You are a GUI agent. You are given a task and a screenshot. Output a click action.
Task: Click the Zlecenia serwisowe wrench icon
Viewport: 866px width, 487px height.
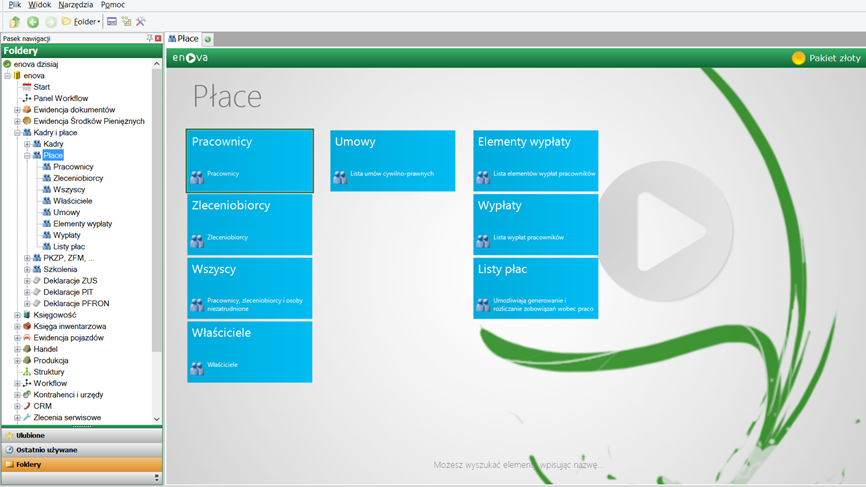[27, 417]
